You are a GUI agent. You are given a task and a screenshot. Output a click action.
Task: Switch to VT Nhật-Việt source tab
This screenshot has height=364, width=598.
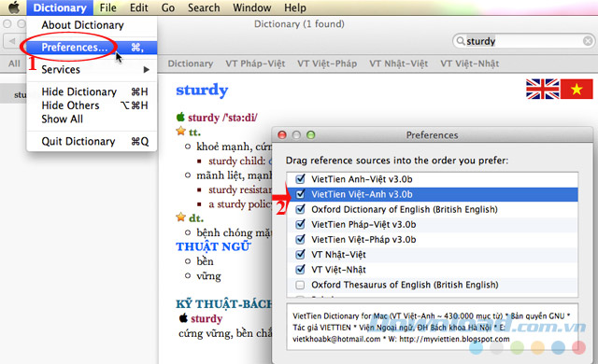pos(398,63)
